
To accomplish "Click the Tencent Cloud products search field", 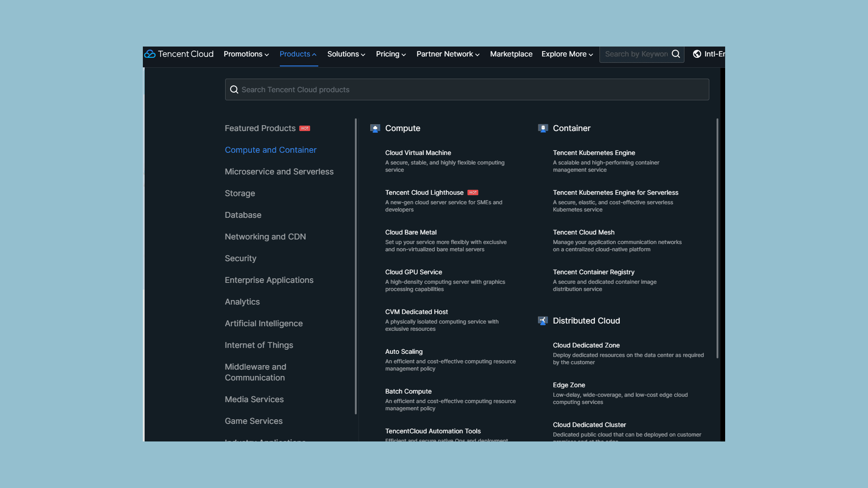I will 467,89.
